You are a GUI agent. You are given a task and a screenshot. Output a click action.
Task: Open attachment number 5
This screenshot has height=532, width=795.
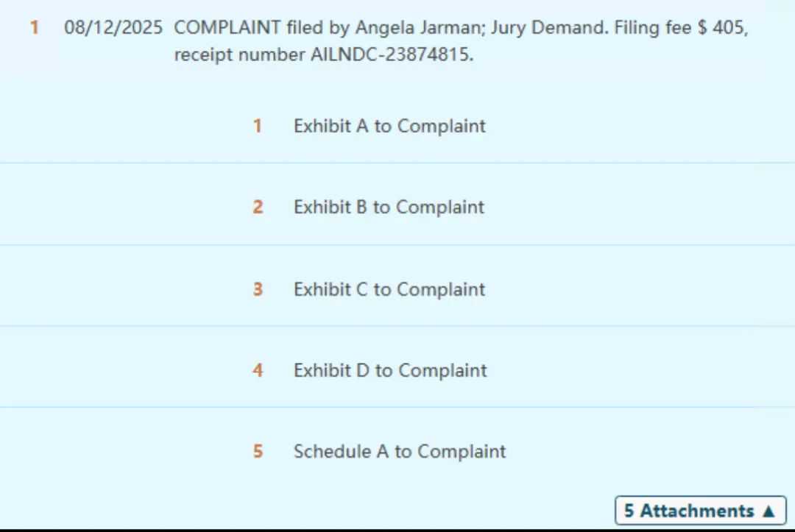[258, 451]
